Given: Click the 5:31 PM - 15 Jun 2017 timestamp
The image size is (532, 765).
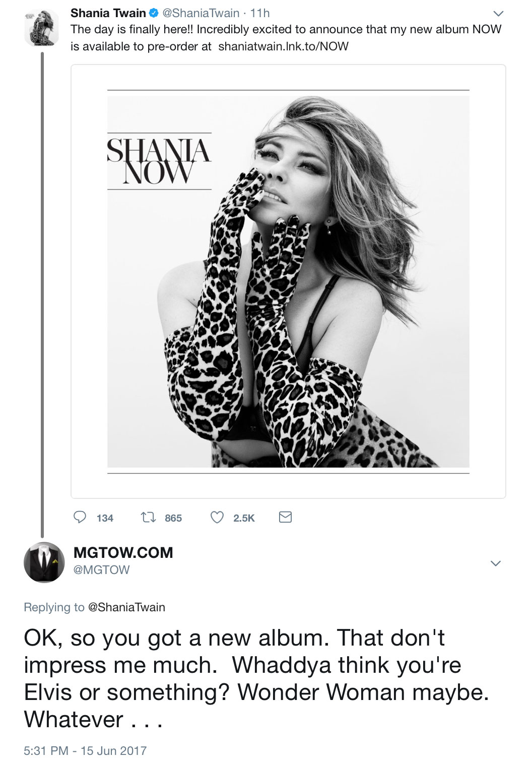Looking at the screenshot, I should (x=85, y=751).
